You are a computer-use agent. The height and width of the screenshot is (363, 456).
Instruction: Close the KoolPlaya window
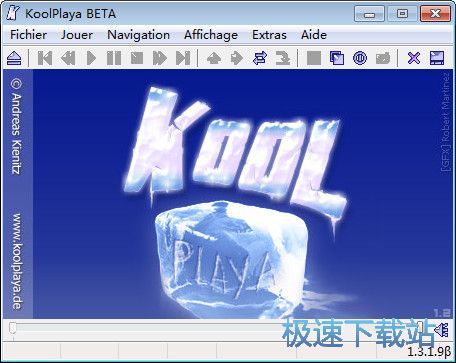click(435, 14)
